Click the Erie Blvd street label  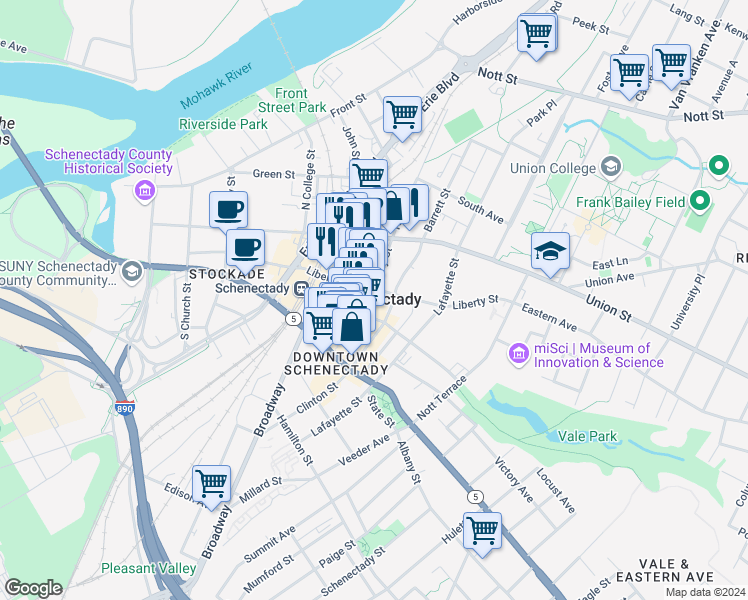click(x=440, y=93)
